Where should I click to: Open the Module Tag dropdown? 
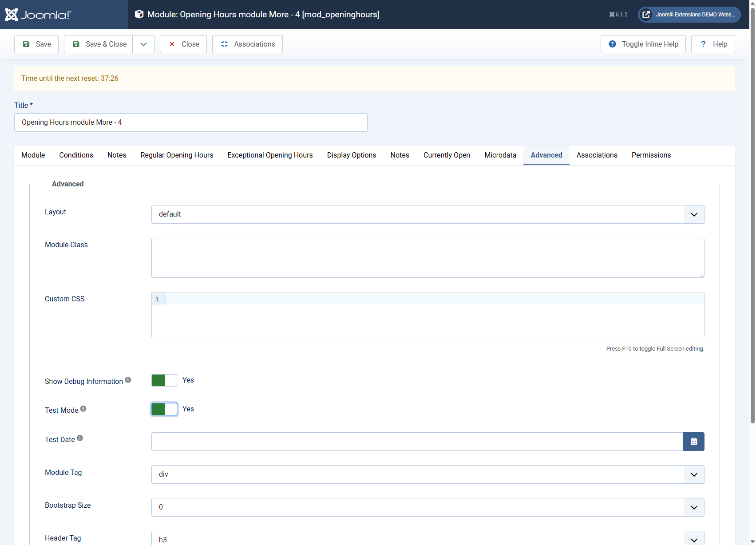coord(427,474)
